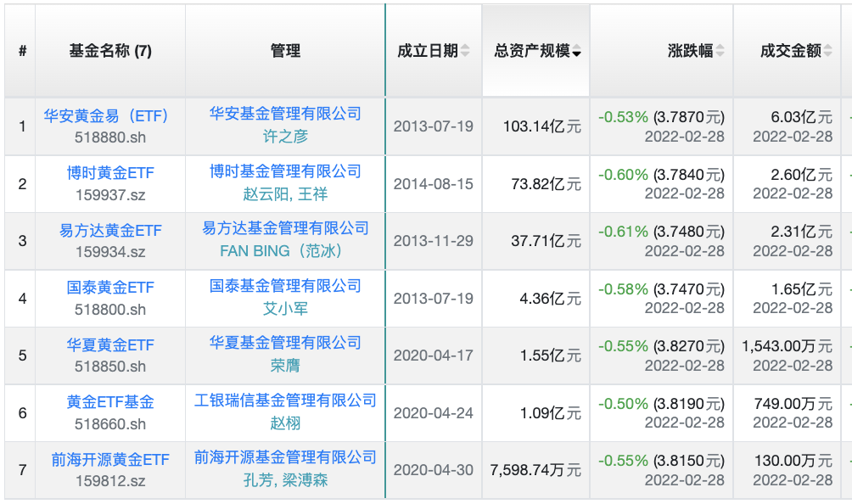This screenshot has height=504, width=852.
Task: Select the date 2020-04-30
Action: pos(433,470)
